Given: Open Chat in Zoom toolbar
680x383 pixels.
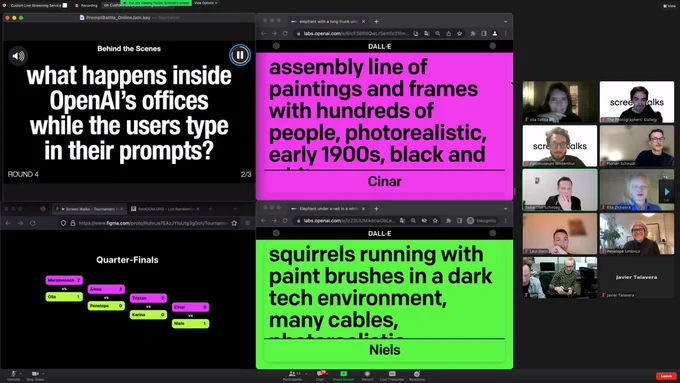Looking at the screenshot, I should point(320,376).
